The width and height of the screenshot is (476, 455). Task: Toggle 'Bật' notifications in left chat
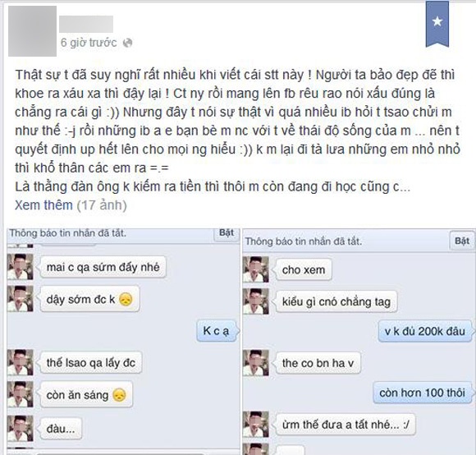point(227,233)
